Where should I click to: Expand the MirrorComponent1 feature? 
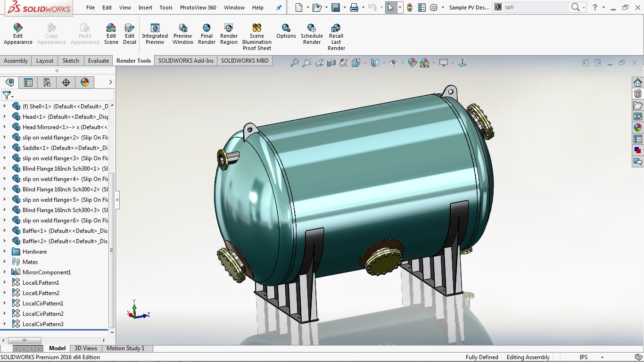point(5,272)
